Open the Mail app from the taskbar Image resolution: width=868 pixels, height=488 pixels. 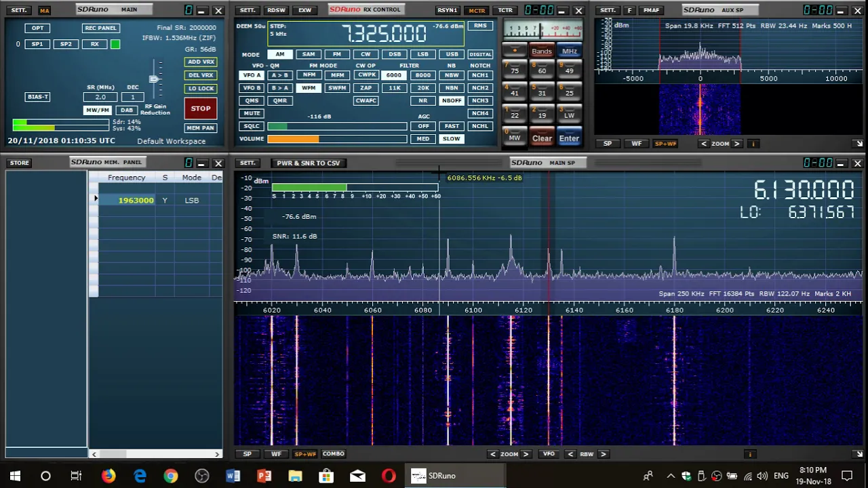tap(357, 476)
